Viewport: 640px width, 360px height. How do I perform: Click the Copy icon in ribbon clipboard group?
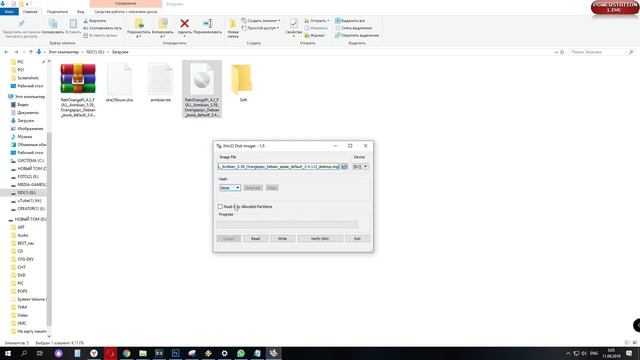click(x=53, y=24)
